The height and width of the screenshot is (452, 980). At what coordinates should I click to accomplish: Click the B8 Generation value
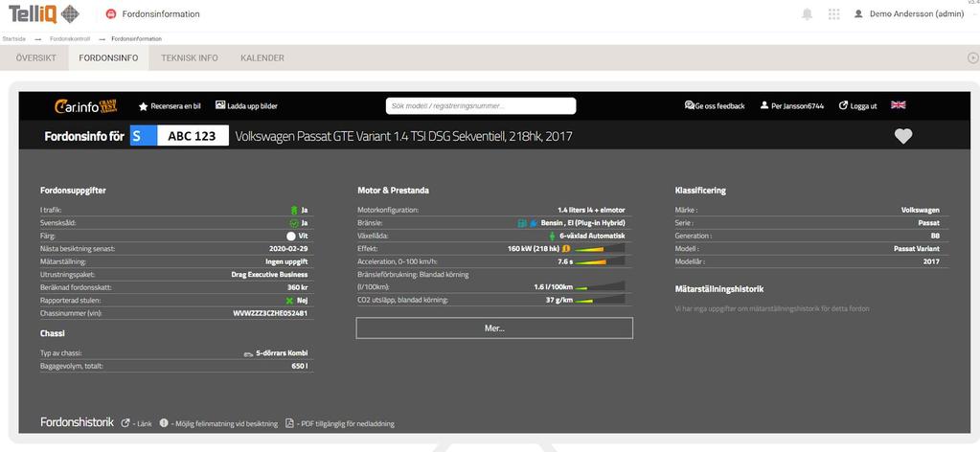(935, 236)
